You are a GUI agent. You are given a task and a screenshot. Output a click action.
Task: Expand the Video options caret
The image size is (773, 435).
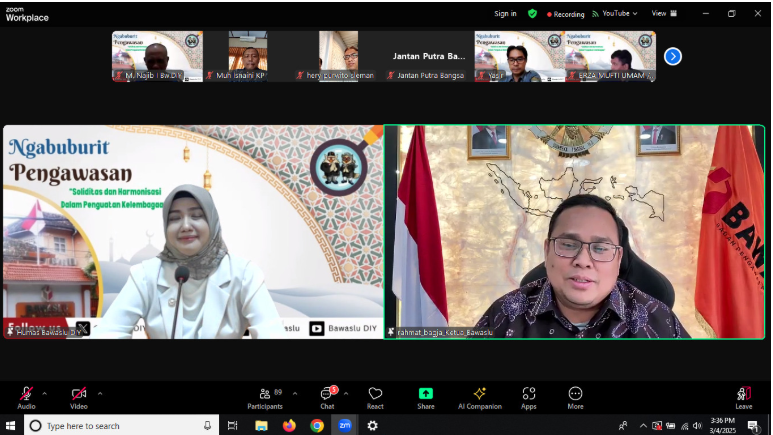(x=100, y=394)
